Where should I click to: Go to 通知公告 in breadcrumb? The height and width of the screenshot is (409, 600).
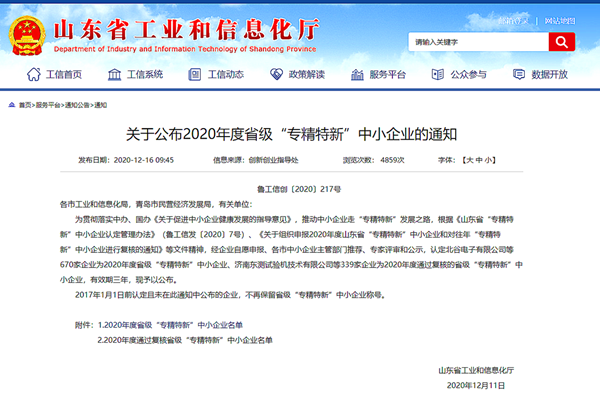77,103
